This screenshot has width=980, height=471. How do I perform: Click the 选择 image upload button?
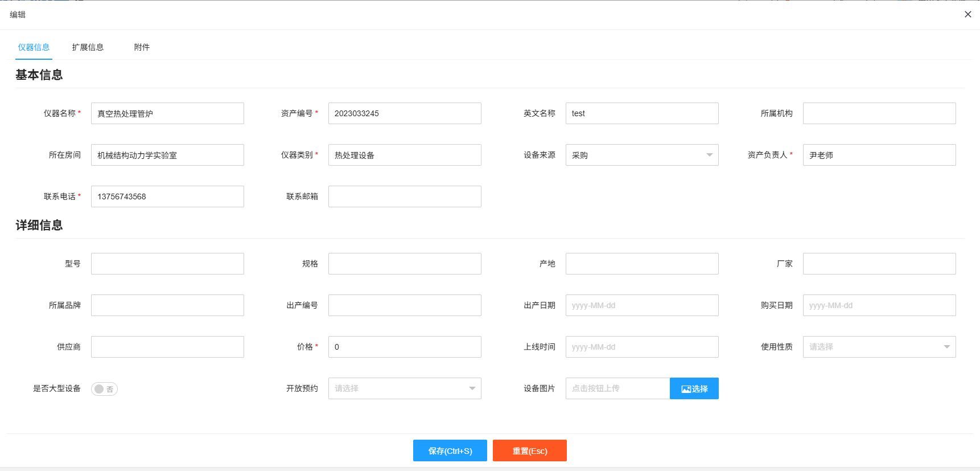[694, 388]
